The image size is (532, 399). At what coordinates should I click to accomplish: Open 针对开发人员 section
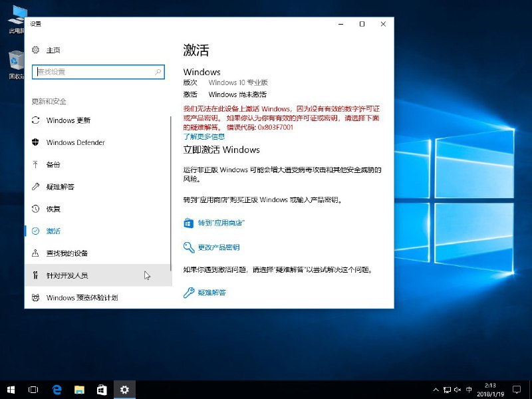98,275
